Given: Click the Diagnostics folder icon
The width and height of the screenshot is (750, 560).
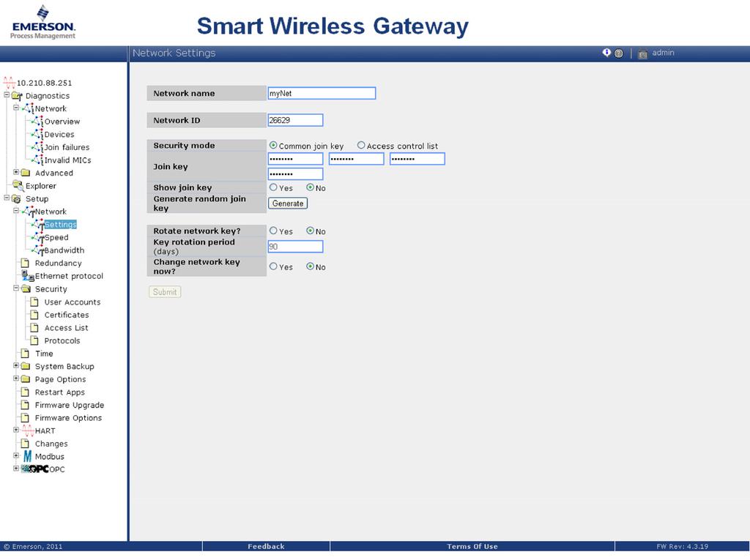Looking at the screenshot, I should coord(17,96).
